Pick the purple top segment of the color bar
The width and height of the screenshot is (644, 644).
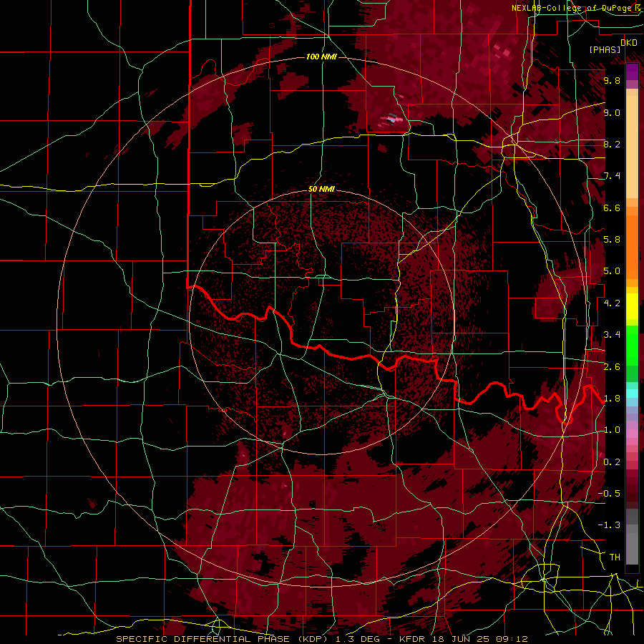point(632,72)
